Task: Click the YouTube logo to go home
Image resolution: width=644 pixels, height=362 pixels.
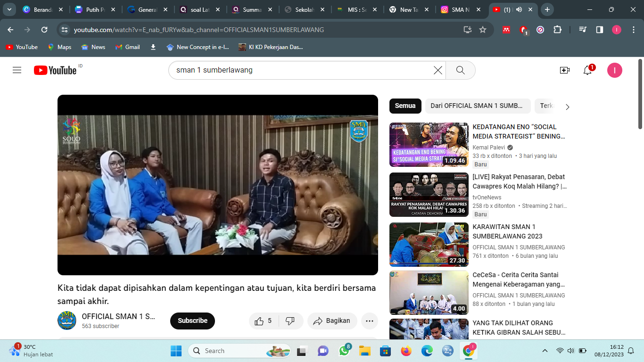Action: 55,70
